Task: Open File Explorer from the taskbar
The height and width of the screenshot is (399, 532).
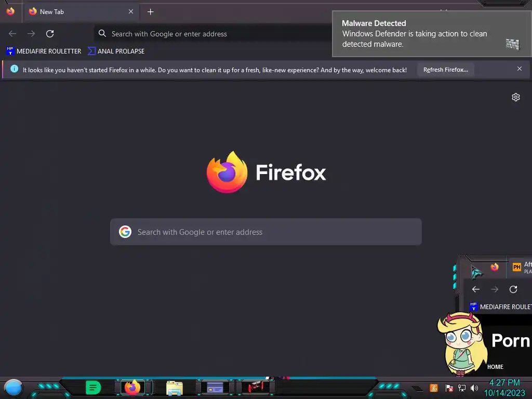Action: point(175,388)
